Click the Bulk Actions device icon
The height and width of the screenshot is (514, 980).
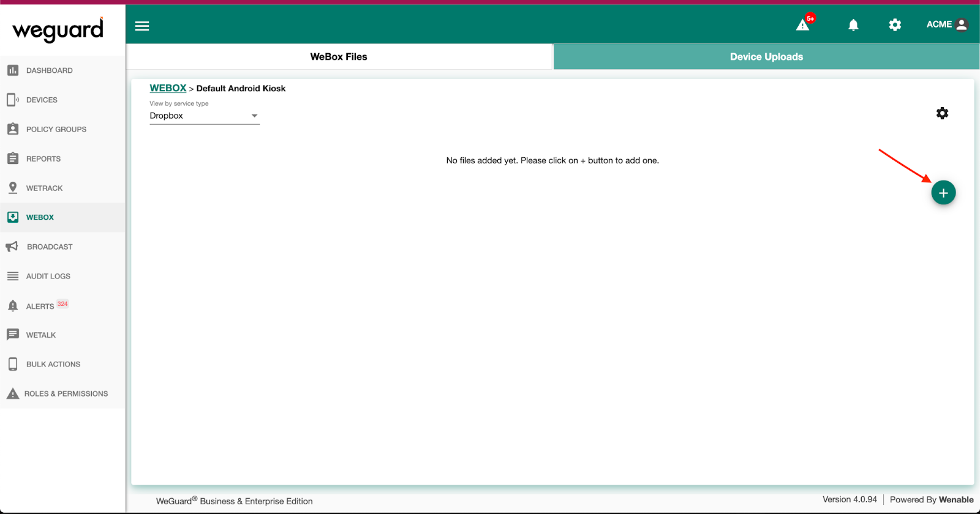point(13,364)
